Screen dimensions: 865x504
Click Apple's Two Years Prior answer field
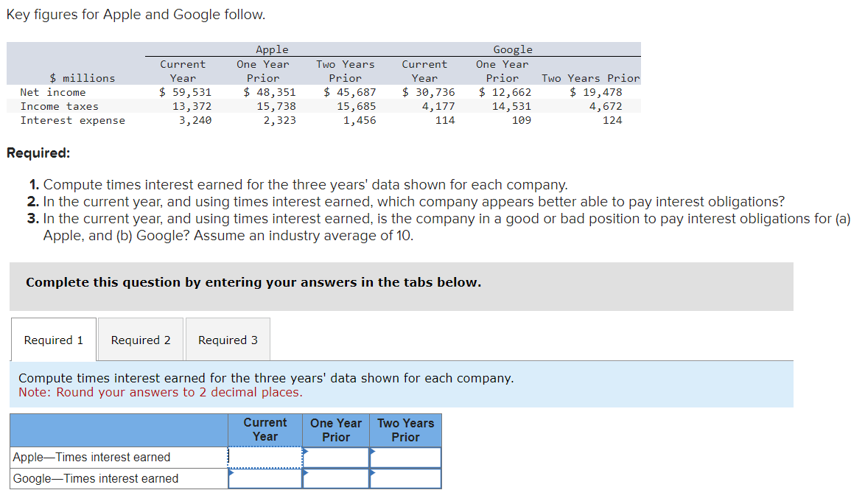pos(405,458)
